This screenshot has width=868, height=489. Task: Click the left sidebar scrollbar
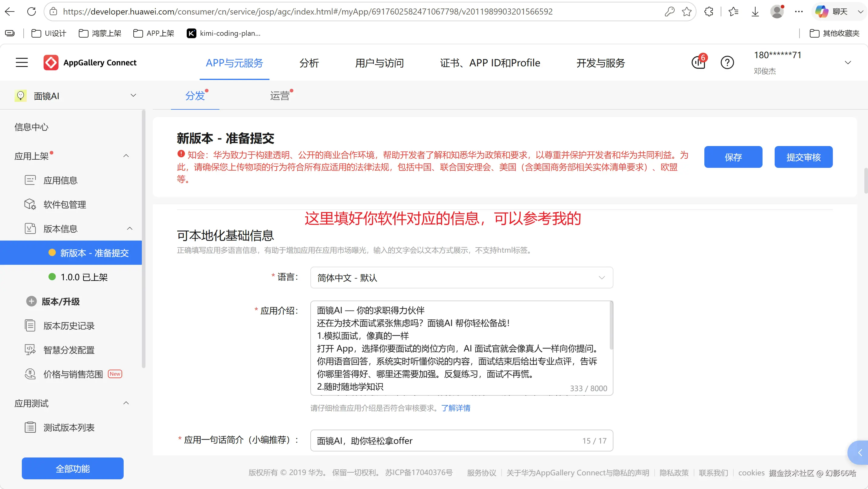click(x=144, y=239)
